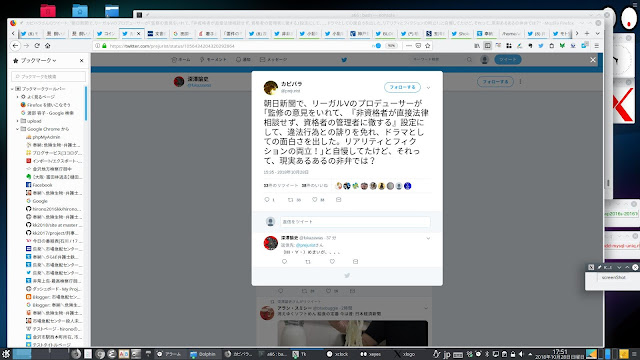This screenshot has height=360, width=640.
Task: Open the Dolphin task in the taskbar
Action: click(x=203, y=354)
